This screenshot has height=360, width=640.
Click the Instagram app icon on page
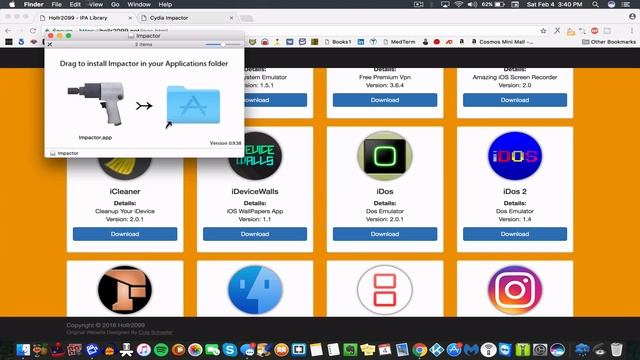(x=515, y=290)
